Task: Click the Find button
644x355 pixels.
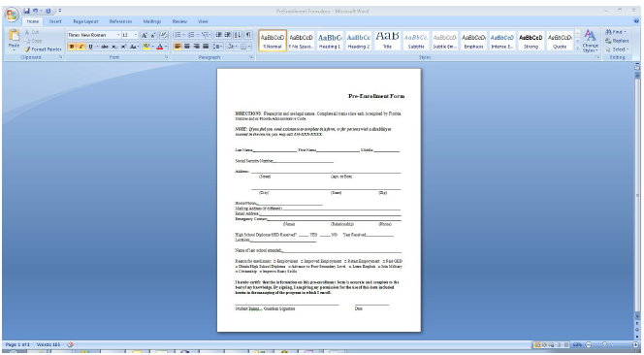Action: coord(615,32)
